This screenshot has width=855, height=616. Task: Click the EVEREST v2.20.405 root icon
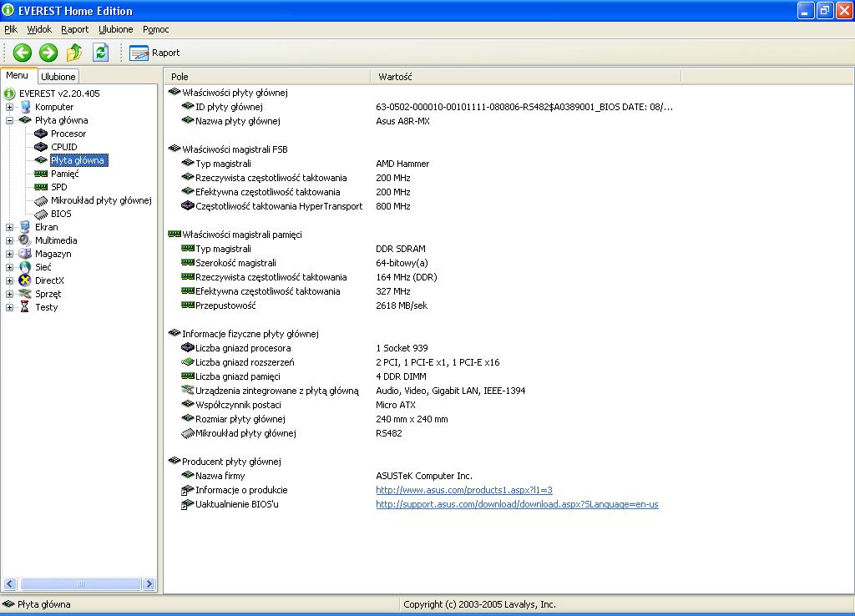point(9,93)
